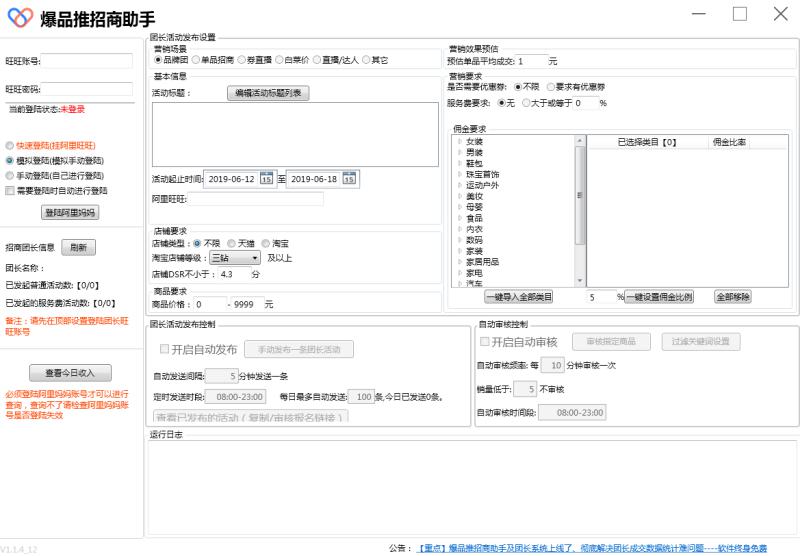800x556 pixels.
Task: Click the 佣金比率 column header
Action: coord(729,142)
